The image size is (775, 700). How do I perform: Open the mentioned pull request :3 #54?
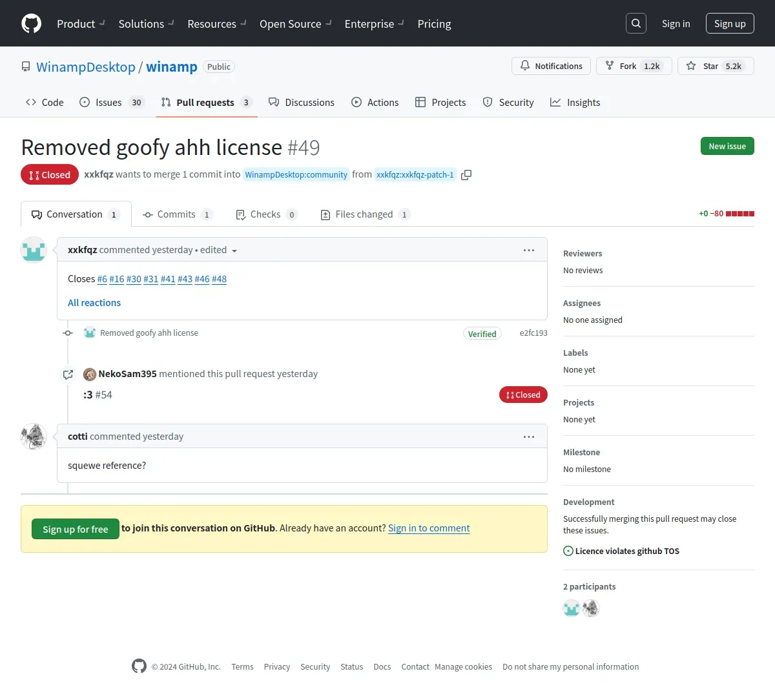pyautogui.click(x=98, y=395)
